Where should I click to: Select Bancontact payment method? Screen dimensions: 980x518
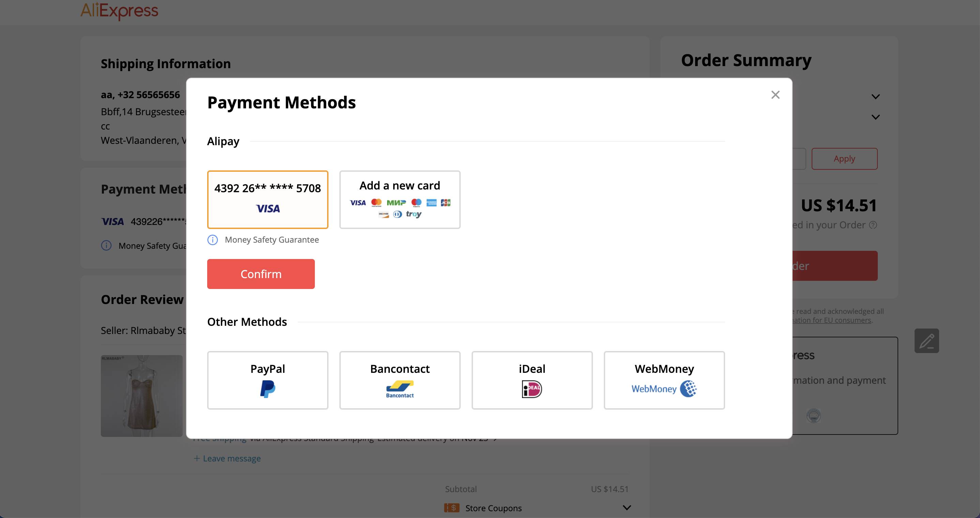click(x=399, y=380)
